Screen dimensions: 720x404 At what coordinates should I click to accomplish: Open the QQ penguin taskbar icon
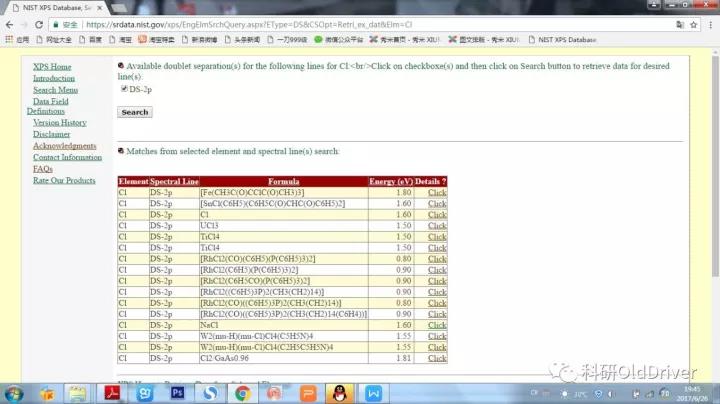(x=339, y=393)
